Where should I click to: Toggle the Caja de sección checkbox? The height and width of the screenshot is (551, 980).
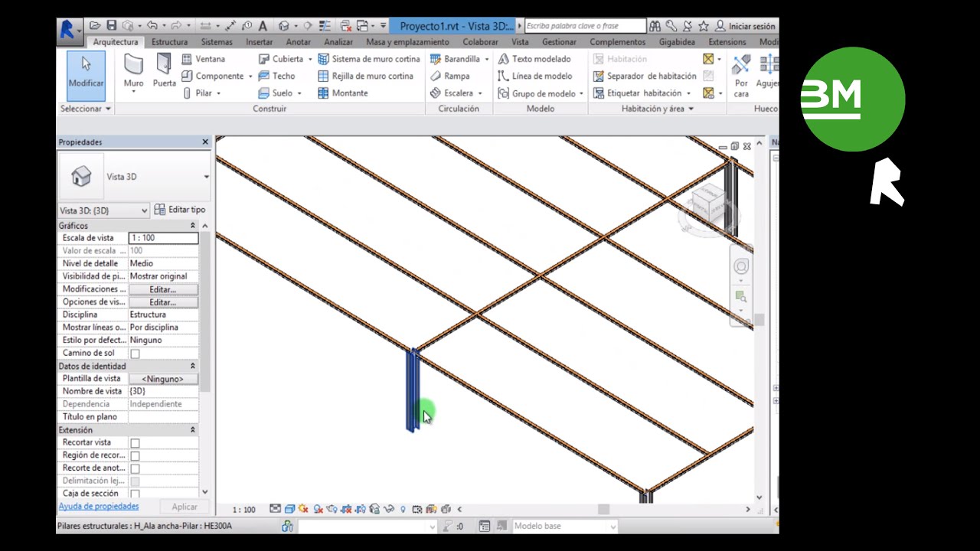[135, 494]
